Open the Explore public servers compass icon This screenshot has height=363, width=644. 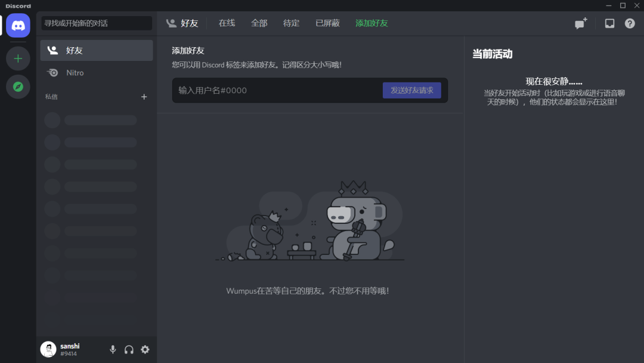pos(18,87)
